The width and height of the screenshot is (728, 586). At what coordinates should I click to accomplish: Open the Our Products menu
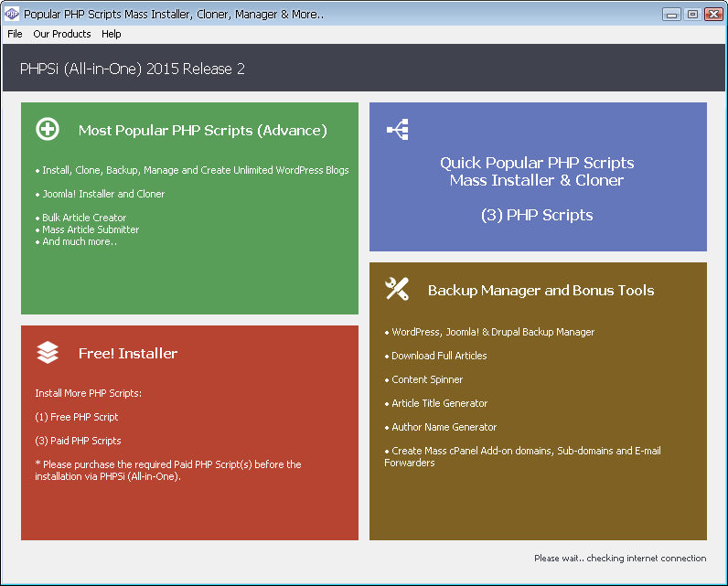click(x=62, y=34)
